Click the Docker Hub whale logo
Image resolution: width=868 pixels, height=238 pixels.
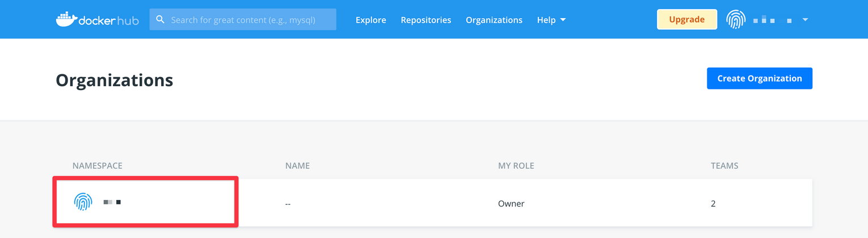tap(97, 19)
